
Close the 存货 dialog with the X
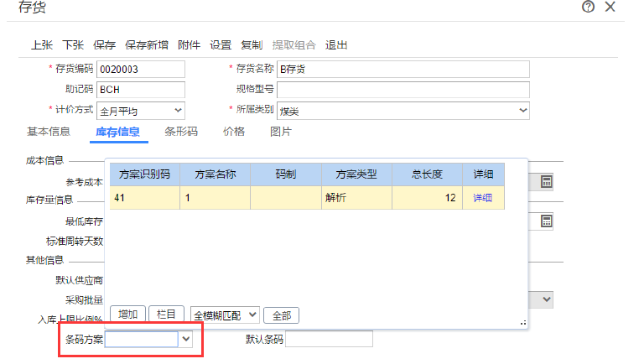tap(610, 7)
